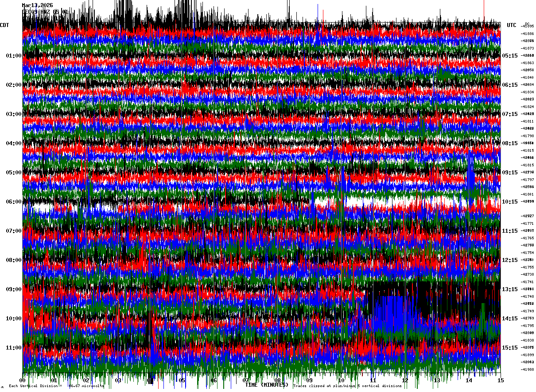Select DC offset value -41754
Viewport: 536px width, 392px height.
(x=527, y=253)
